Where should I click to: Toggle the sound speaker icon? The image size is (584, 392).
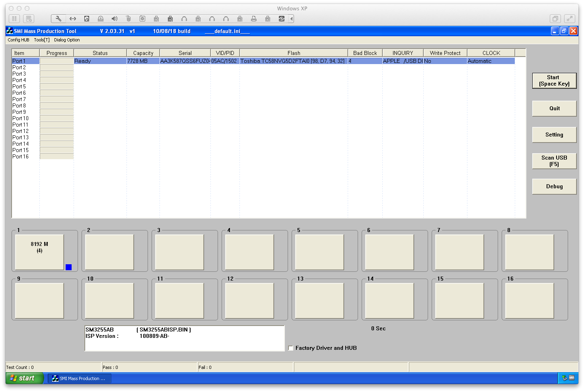115,19
